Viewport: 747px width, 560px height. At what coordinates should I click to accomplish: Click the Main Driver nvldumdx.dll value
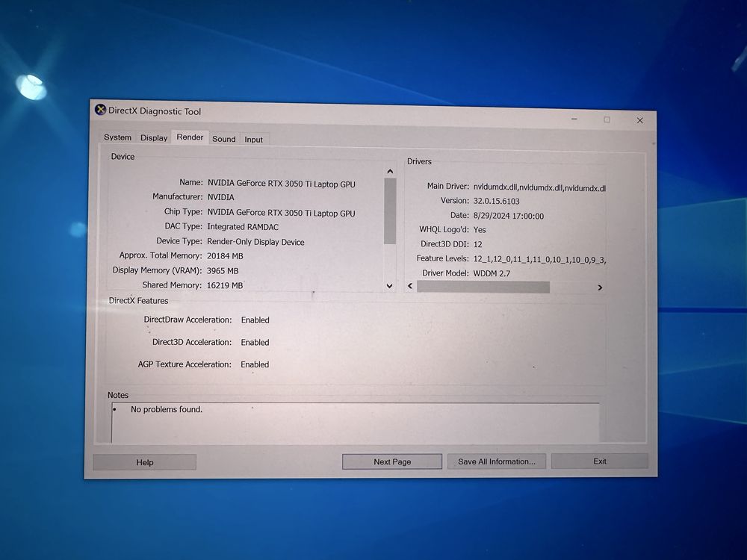[539, 188]
